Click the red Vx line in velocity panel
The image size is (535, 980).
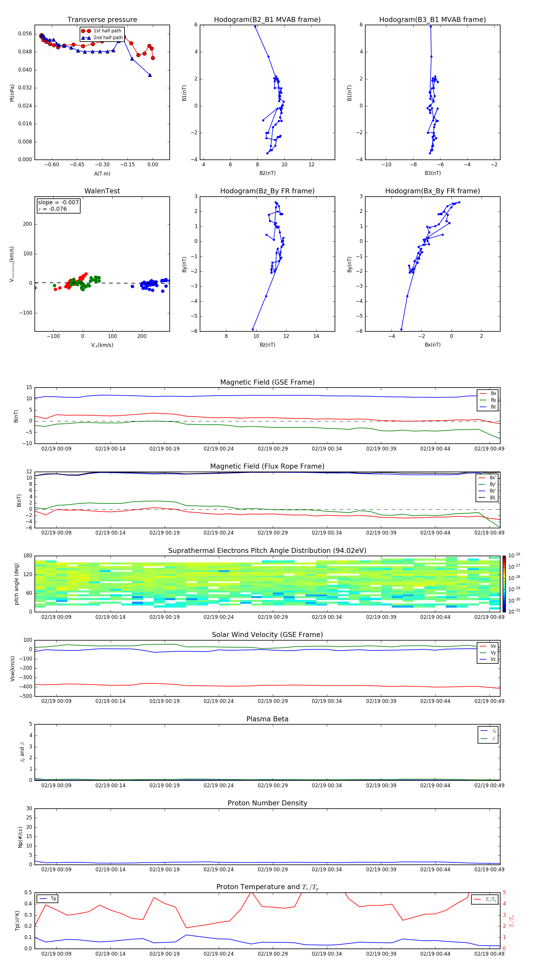coord(267,685)
